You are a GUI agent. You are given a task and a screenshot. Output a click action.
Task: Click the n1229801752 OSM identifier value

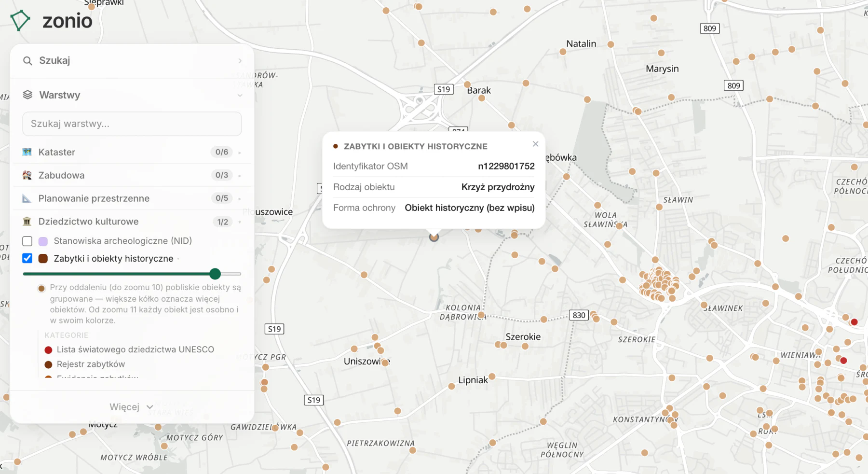pos(506,166)
